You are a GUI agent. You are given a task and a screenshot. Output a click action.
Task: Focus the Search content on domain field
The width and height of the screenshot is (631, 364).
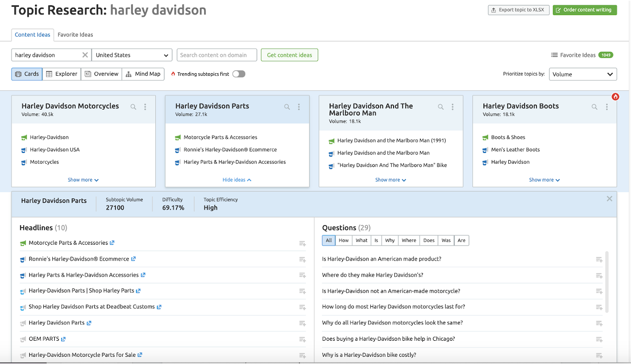pyautogui.click(x=217, y=55)
